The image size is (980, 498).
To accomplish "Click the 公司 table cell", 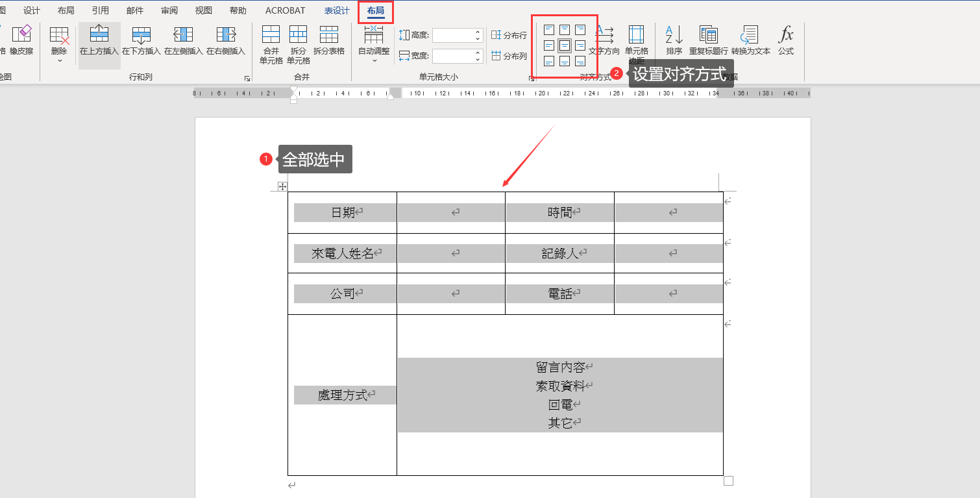I will (342, 293).
